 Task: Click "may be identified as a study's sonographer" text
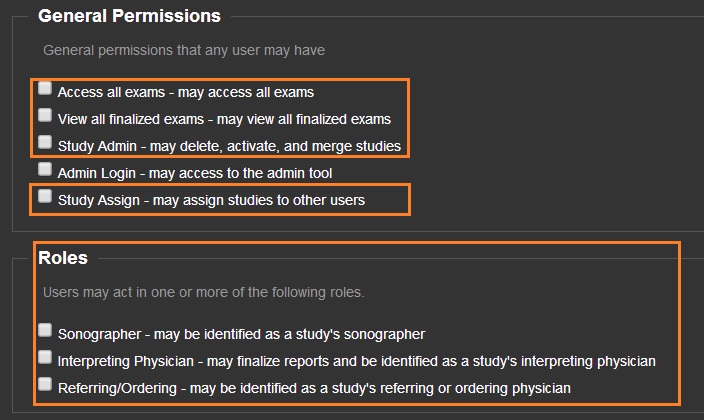(x=290, y=334)
